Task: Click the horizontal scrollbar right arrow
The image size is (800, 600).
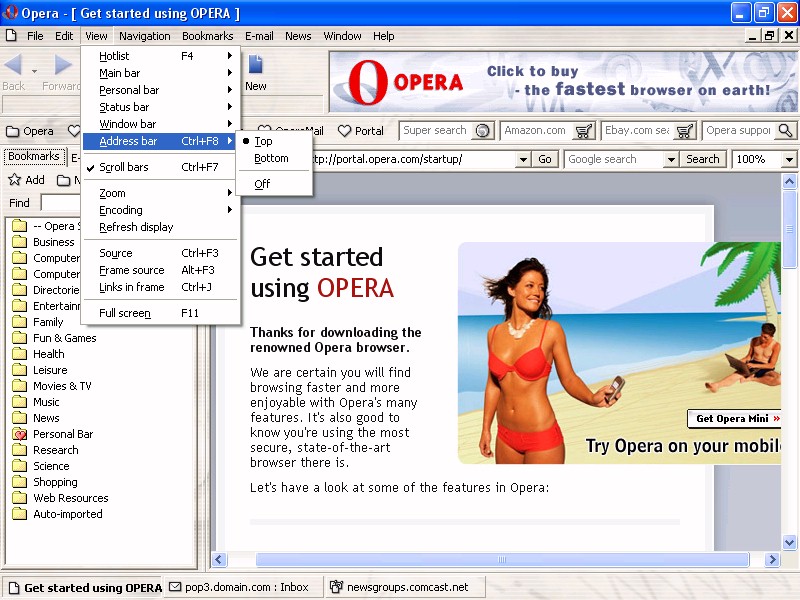Action: 772,560
